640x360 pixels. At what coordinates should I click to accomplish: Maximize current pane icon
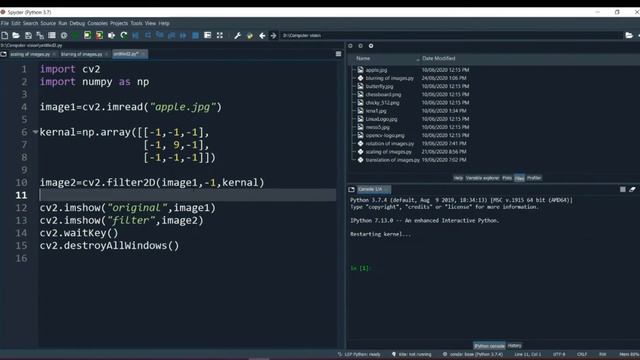point(220,36)
